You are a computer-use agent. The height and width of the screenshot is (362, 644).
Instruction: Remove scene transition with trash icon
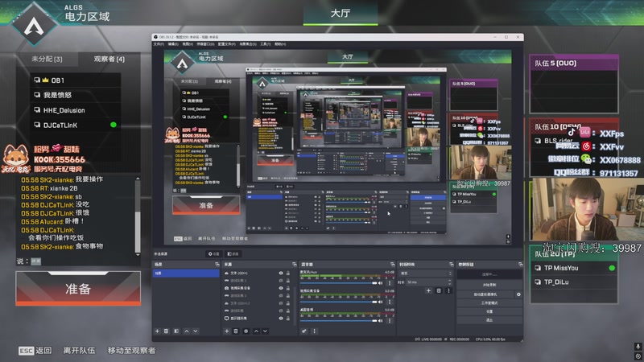[439, 290]
